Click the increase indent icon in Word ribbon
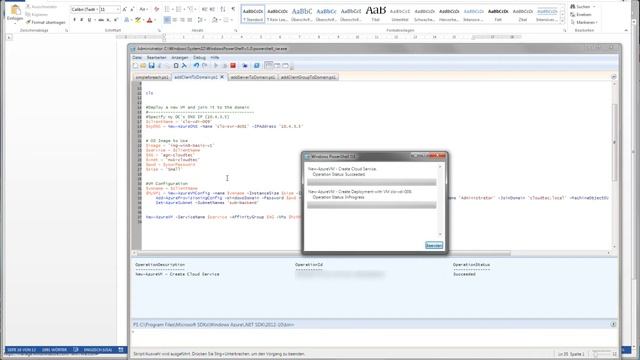Viewport: 640px width, 360px height. (x=212, y=9)
